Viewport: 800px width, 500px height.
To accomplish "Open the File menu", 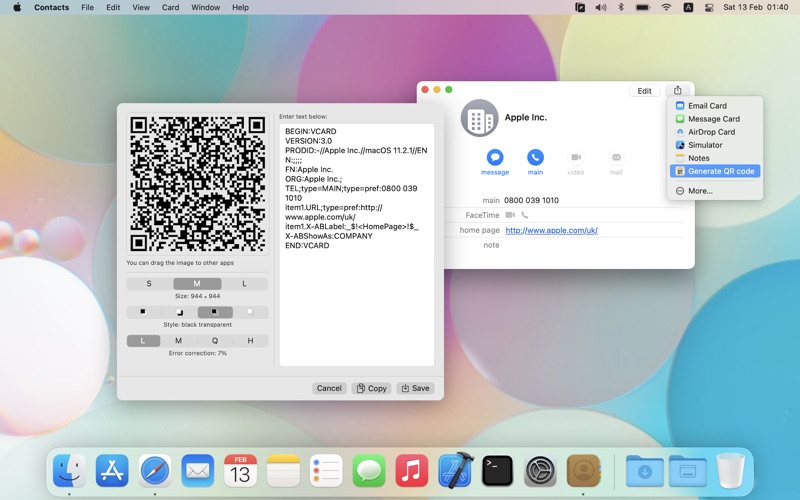I will [87, 7].
